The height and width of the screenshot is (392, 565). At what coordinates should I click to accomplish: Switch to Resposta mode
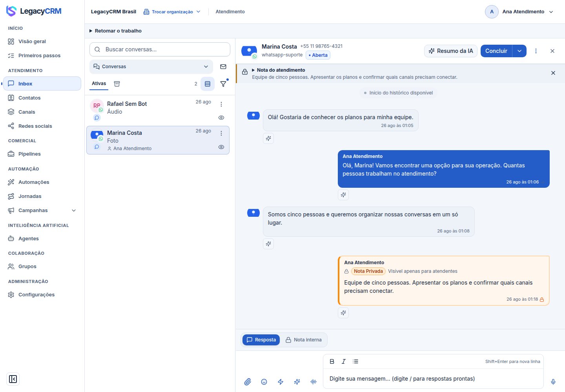pos(261,340)
